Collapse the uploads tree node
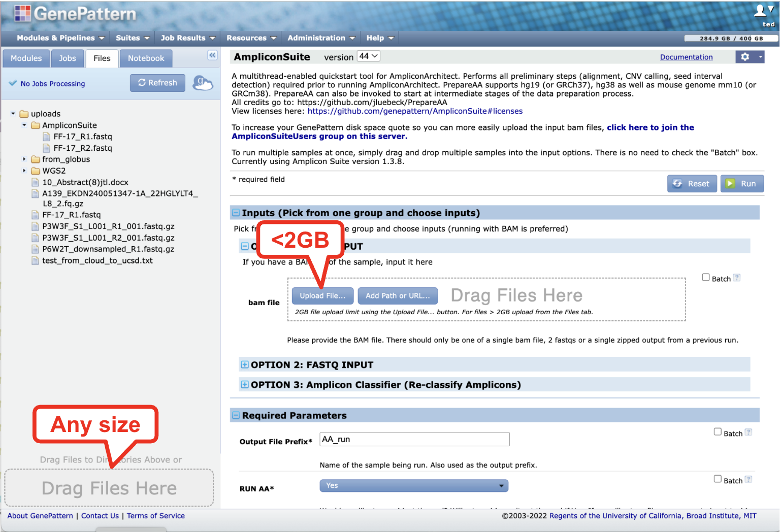Screen dimensions: 780x532 coord(13,114)
